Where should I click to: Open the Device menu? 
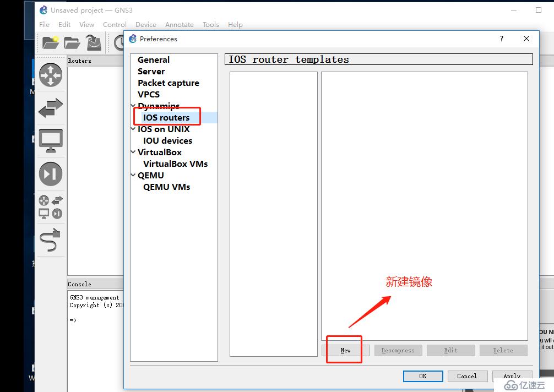(x=146, y=24)
